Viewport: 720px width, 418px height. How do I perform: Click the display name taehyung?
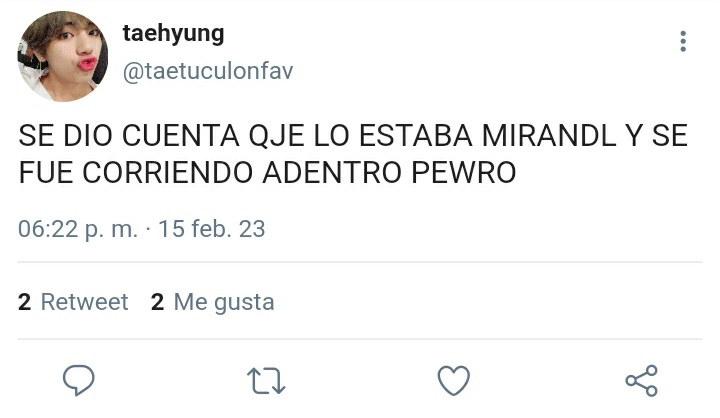[174, 34]
